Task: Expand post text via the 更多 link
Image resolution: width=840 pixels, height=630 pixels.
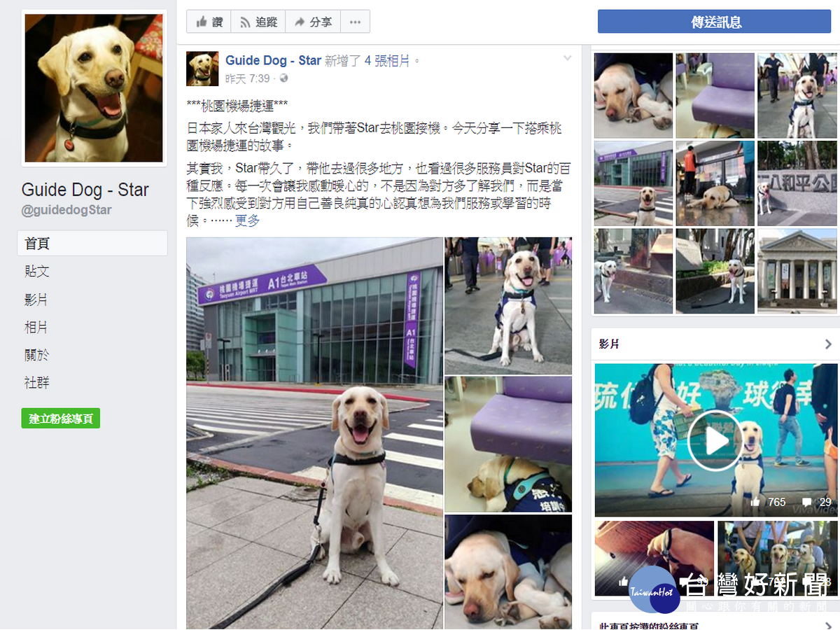Action: 247,220
